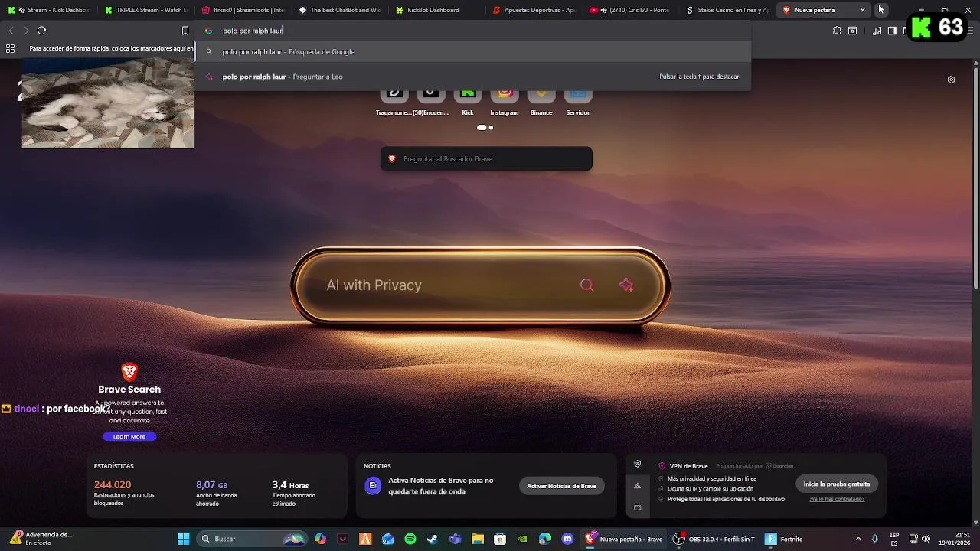Expand hidden system tray icons chevron

(858, 539)
